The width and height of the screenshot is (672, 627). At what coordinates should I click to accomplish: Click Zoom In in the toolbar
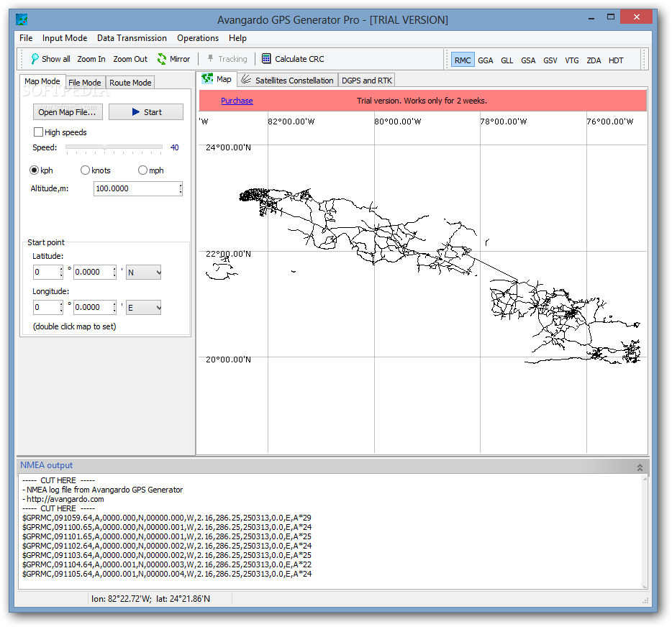click(x=91, y=59)
